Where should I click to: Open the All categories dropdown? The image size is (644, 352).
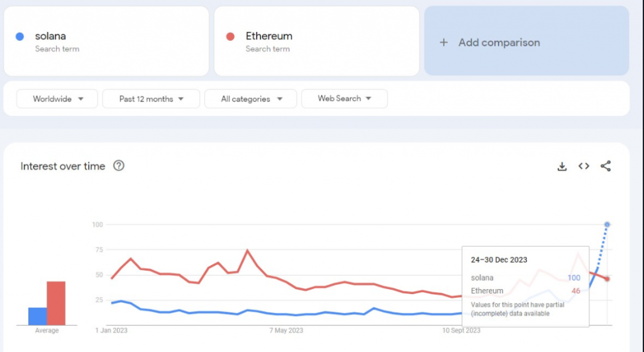pyautogui.click(x=250, y=99)
